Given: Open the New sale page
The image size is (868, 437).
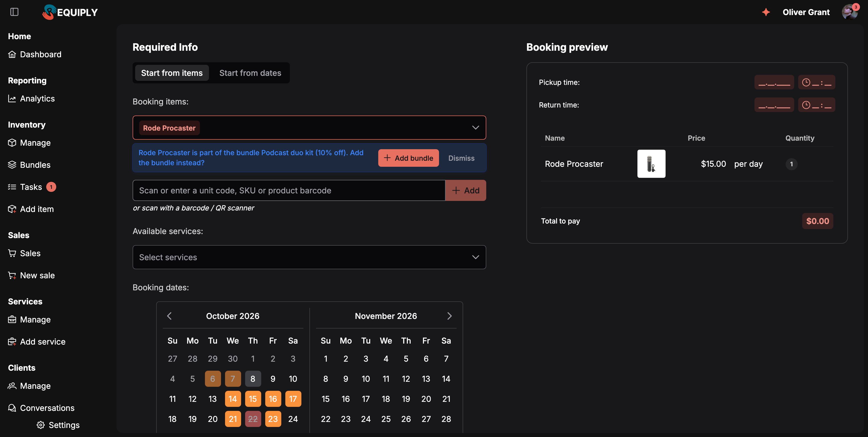Looking at the screenshot, I should click(x=31, y=275).
